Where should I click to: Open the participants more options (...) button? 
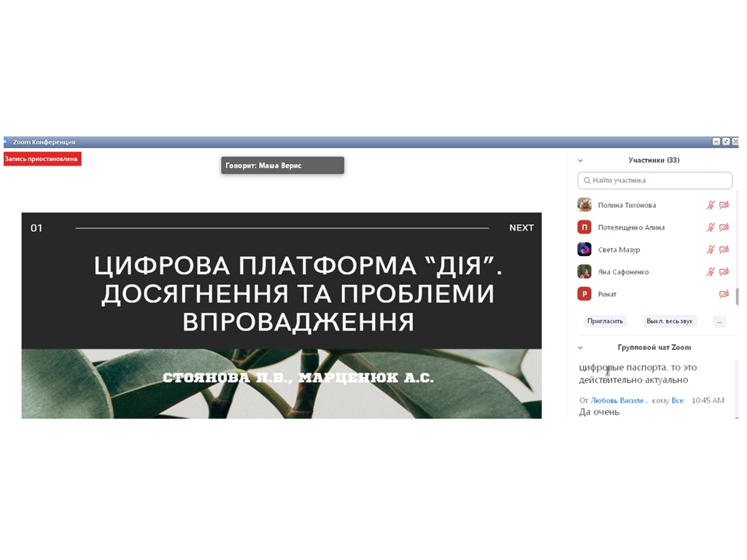[x=719, y=322]
